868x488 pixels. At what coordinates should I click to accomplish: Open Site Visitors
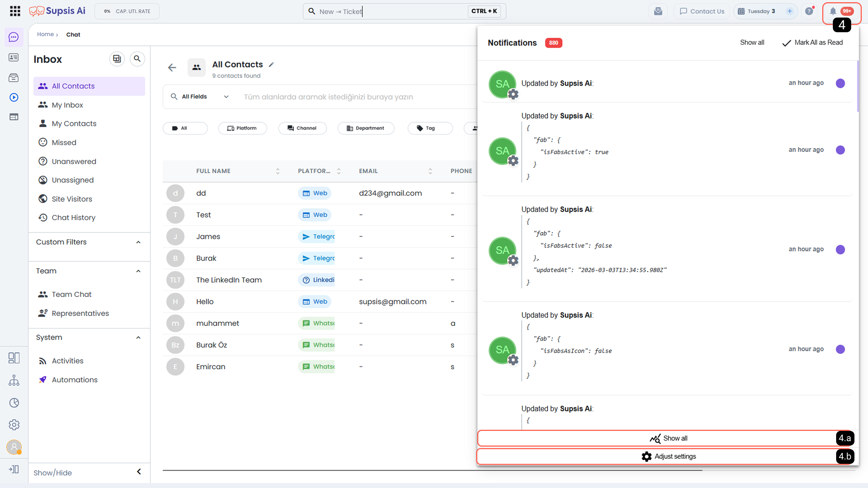(x=89, y=199)
